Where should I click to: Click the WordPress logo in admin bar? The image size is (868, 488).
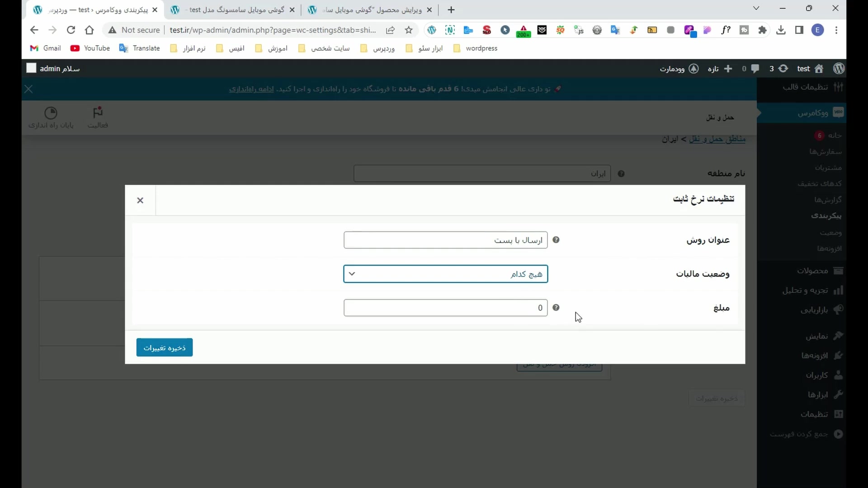pos(839,69)
